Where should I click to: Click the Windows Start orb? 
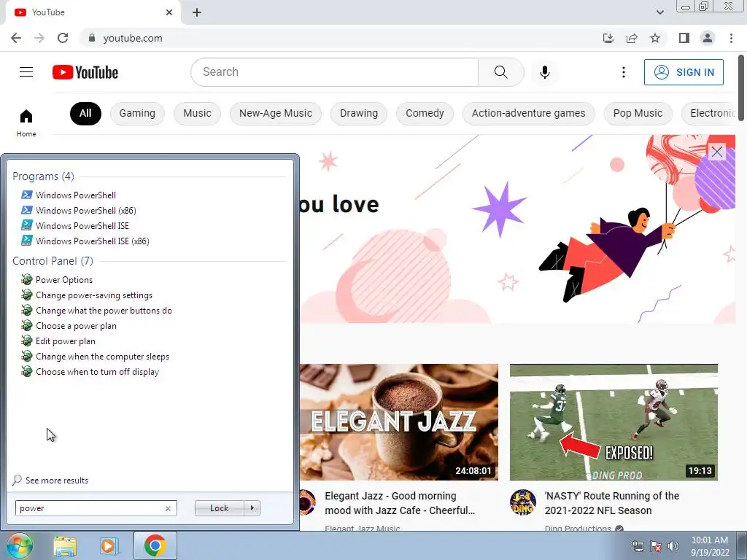click(18, 545)
